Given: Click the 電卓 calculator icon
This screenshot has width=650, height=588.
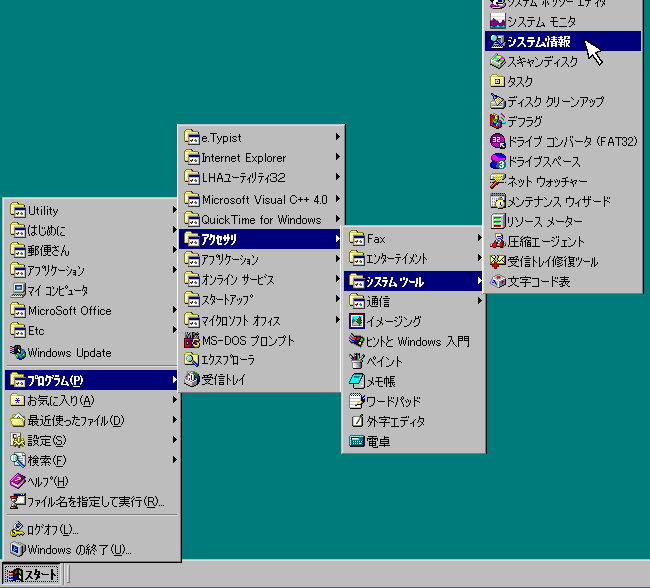Looking at the screenshot, I should point(357,441).
